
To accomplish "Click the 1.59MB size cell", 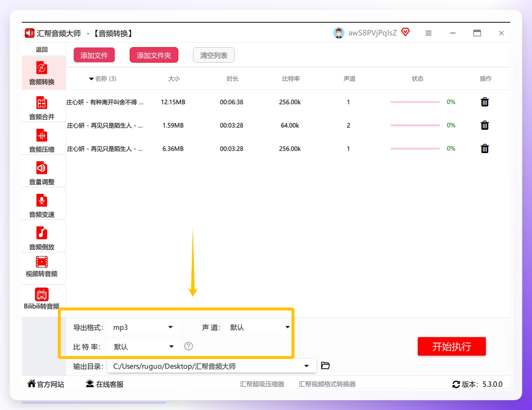I will point(173,125).
